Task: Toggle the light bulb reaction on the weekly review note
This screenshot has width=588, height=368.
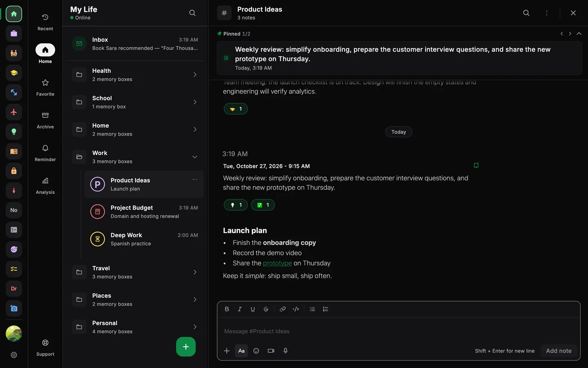Action: 236,205
